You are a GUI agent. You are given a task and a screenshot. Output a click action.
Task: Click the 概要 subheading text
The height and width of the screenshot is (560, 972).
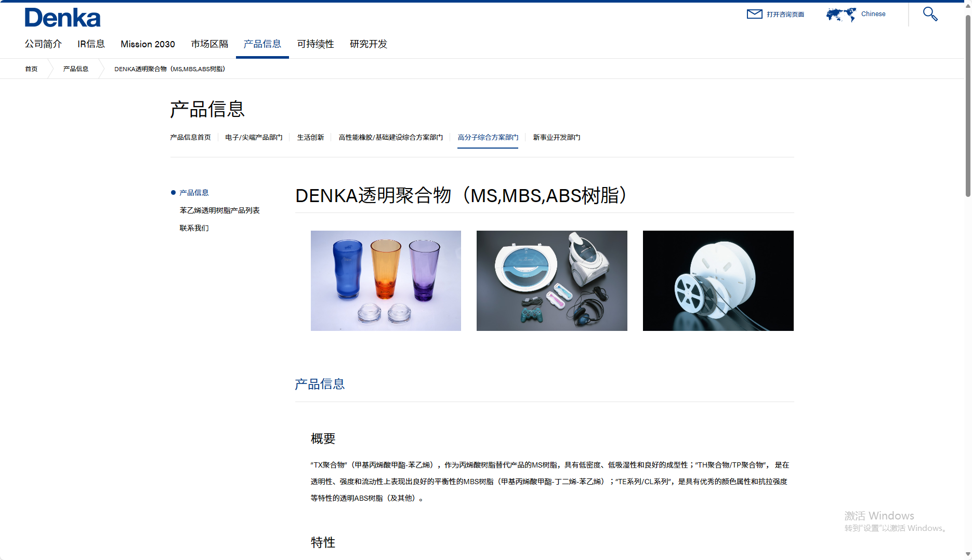tap(323, 439)
